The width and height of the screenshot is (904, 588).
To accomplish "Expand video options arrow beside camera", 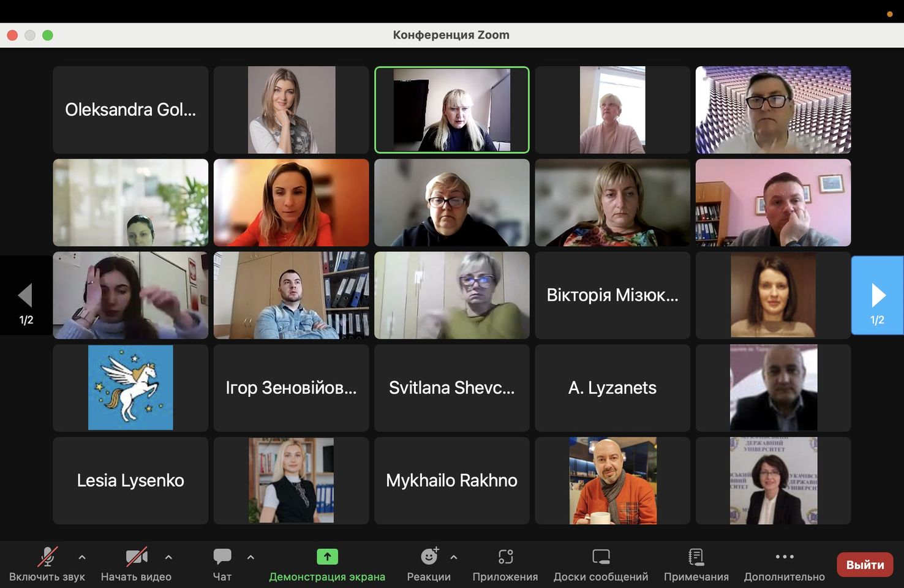I will click(168, 557).
